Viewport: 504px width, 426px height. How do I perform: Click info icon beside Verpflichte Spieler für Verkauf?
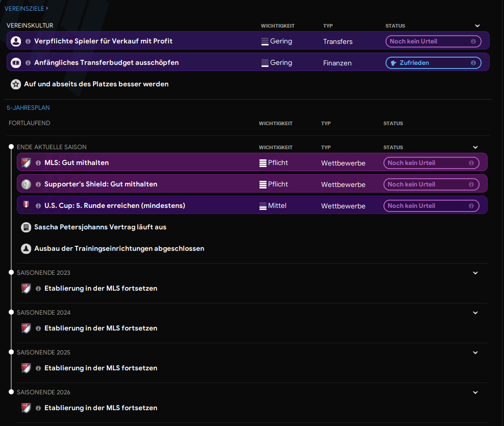tap(28, 41)
